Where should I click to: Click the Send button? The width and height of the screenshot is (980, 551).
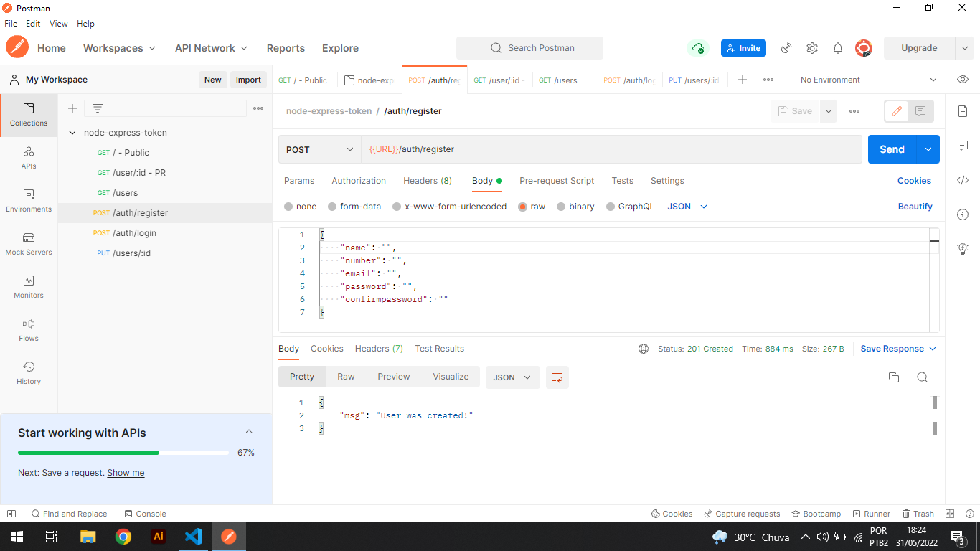pyautogui.click(x=892, y=149)
